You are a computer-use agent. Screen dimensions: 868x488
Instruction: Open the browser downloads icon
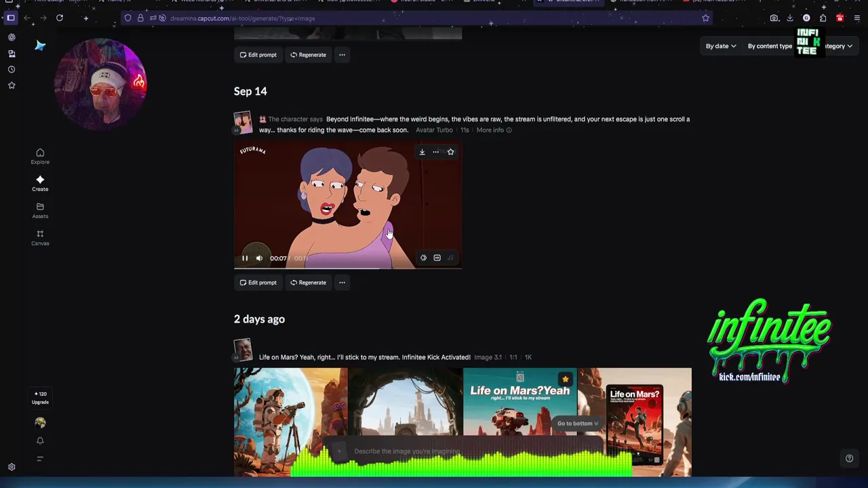[790, 18]
